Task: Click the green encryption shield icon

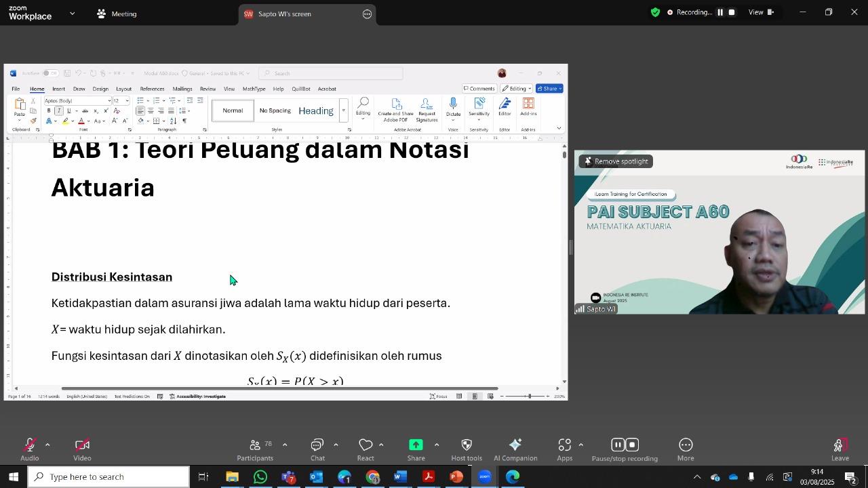Action: click(x=655, y=12)
